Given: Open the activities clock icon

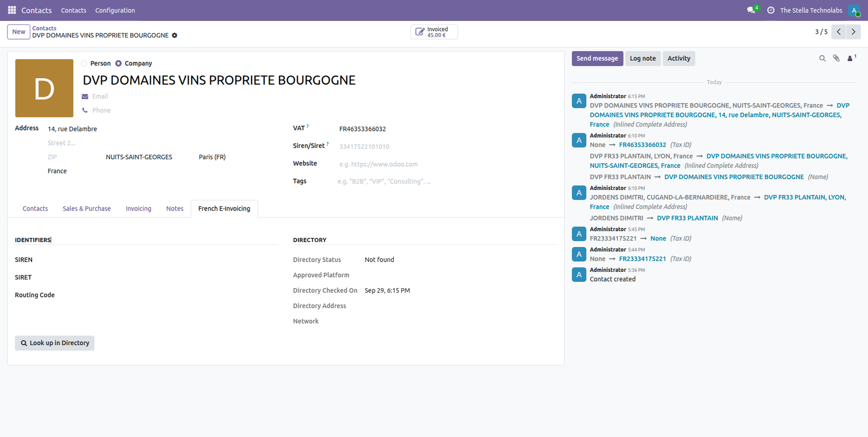Looking at the screenshot, I should [x=771, y=10].
